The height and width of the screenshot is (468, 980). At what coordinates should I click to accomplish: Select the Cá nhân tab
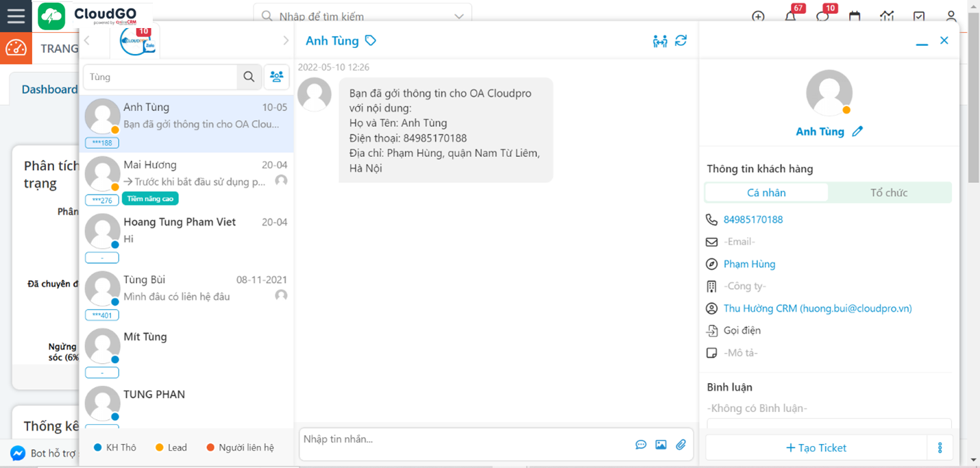765,193
